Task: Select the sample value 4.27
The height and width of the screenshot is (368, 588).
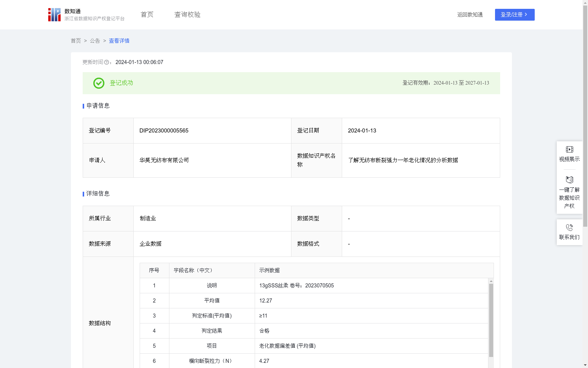Action: (x=264, y=361)
